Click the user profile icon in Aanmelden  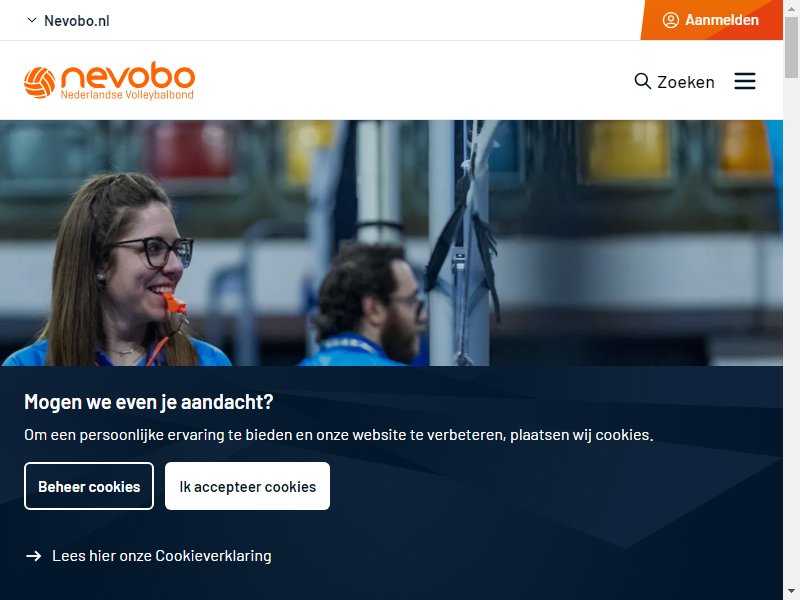670,20
